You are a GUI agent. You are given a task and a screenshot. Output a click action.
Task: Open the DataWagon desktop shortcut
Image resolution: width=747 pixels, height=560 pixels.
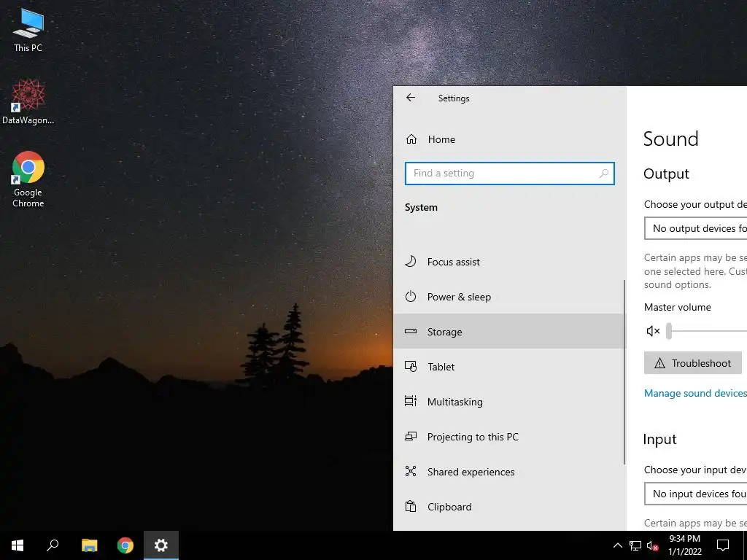[x=28, y=102]
